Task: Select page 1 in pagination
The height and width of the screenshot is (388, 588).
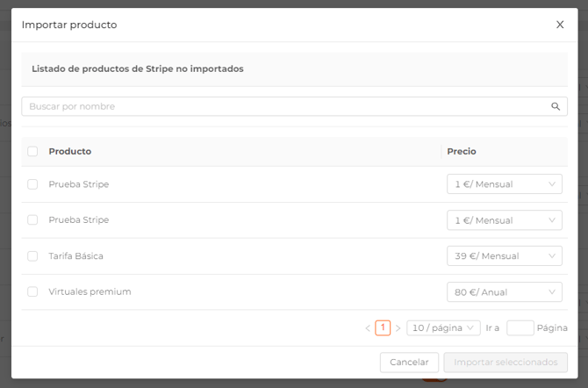Action: [383, 327]
